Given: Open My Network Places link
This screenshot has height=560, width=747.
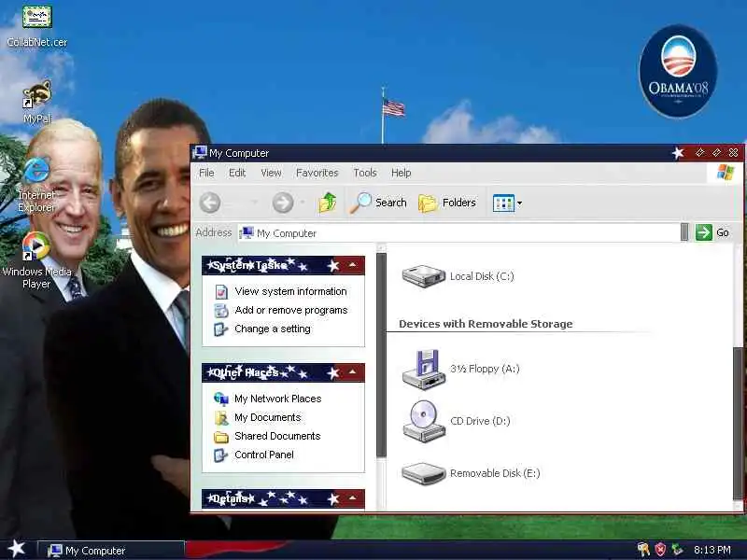Looking at the screenshot, I should coord(277,399).
